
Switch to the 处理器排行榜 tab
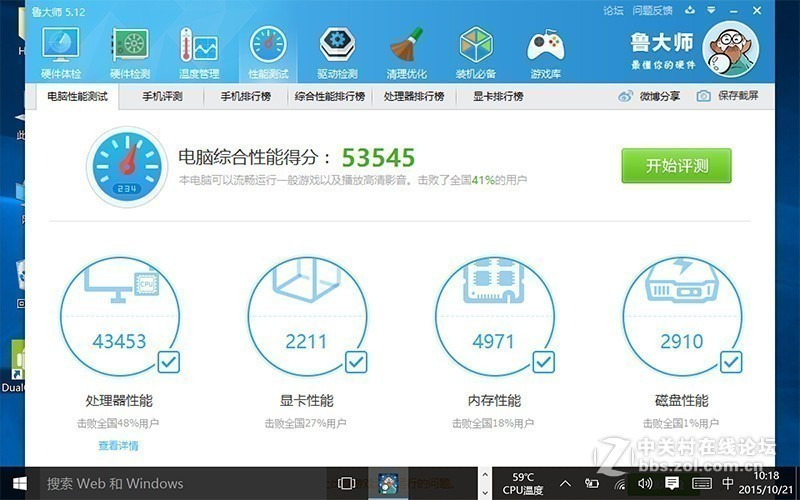(x=414, y=96)
